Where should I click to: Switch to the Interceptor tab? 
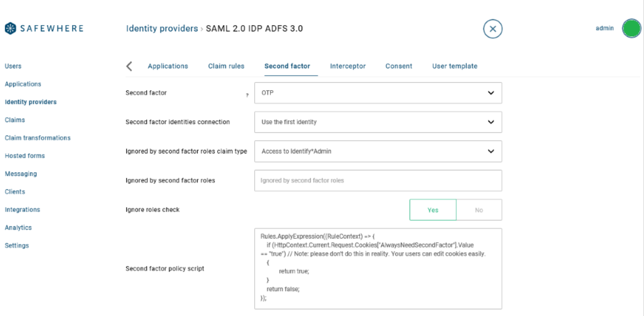[x=347, y=66]
